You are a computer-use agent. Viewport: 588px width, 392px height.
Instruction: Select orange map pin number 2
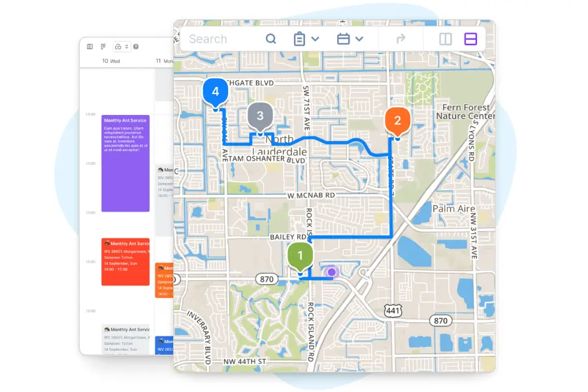[x=397, y=122]
